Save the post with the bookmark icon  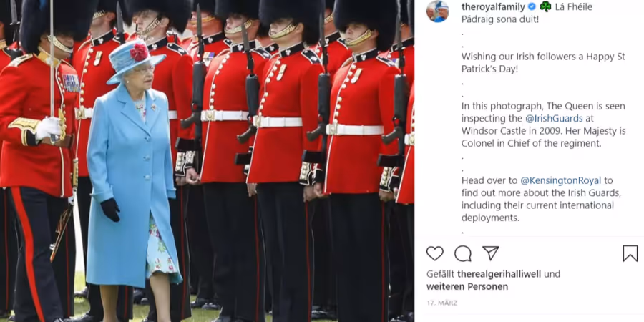(x=630, y=253)
